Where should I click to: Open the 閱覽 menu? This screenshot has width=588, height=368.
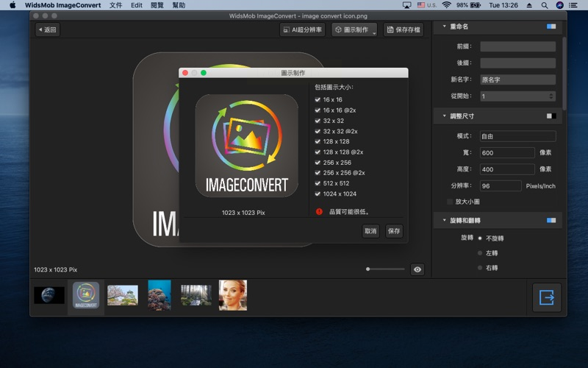tap(157, 5)
